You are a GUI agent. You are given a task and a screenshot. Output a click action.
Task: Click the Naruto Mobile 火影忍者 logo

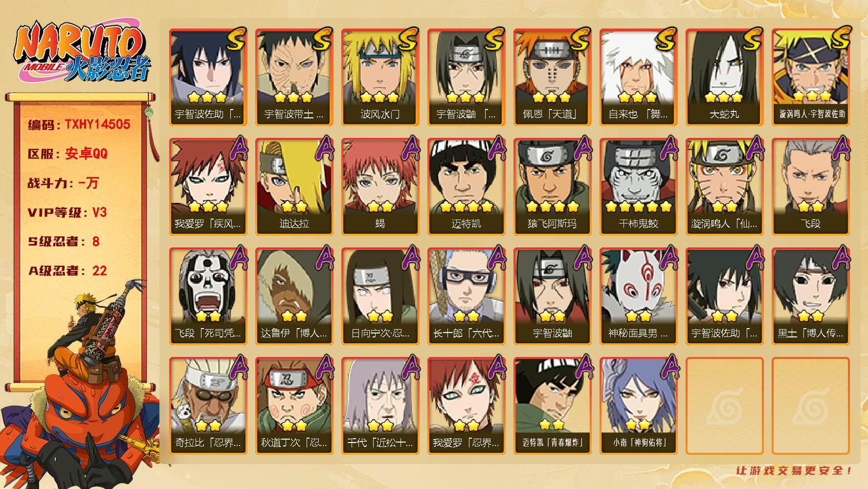(x=81, y=53)
